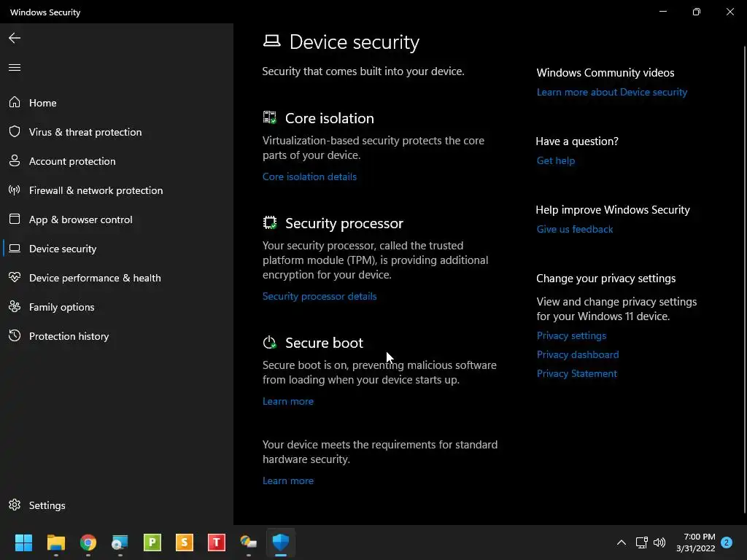Click the vertical scrollbar on the right
Image resolution: width=747 pixels, height=560 pixels.
(x=745, y=280)
